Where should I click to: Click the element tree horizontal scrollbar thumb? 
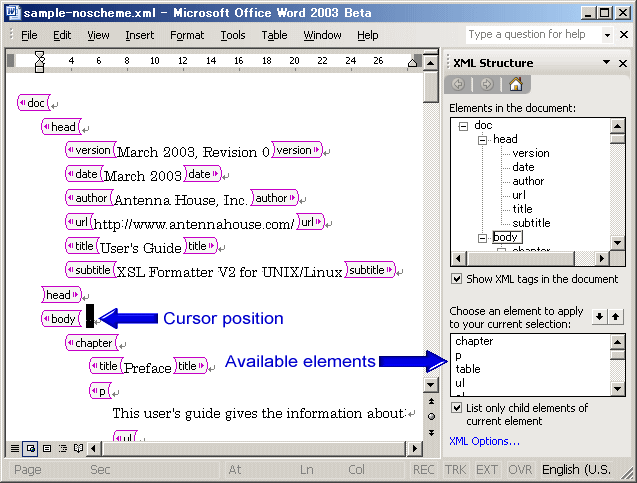(x=521, y=258)
